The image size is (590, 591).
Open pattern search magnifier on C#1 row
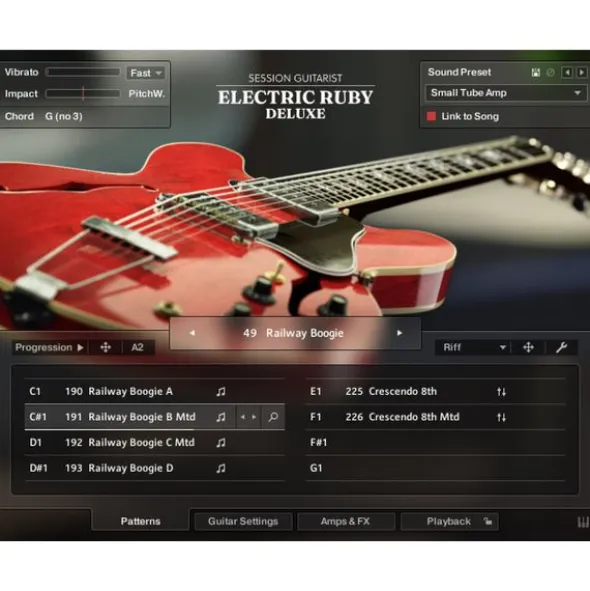pos(273,417)
